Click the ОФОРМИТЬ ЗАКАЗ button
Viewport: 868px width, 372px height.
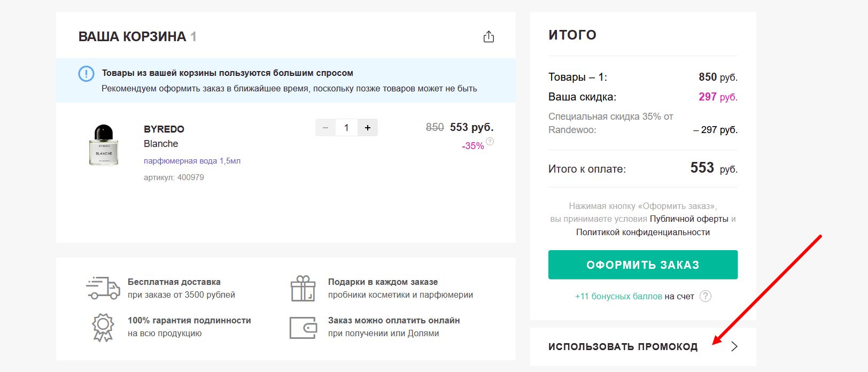tap(643, 265)
